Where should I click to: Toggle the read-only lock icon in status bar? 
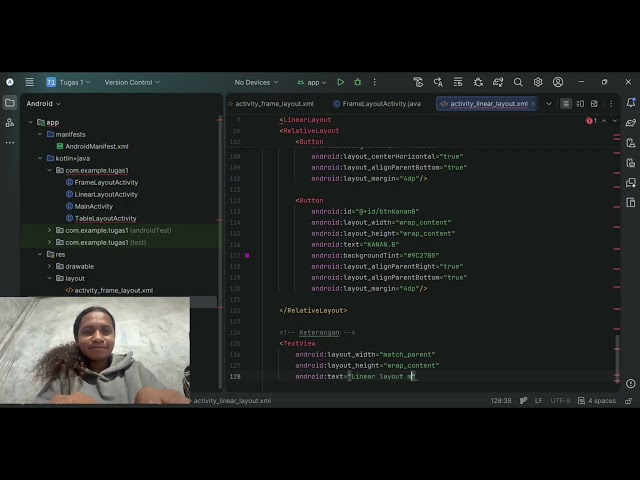629,401
